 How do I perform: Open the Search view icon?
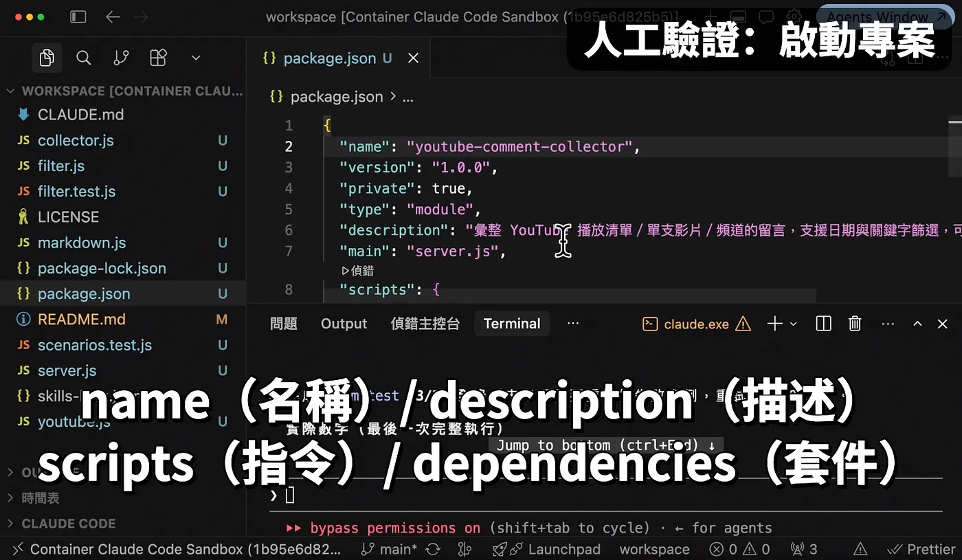(x=84, y=58)
